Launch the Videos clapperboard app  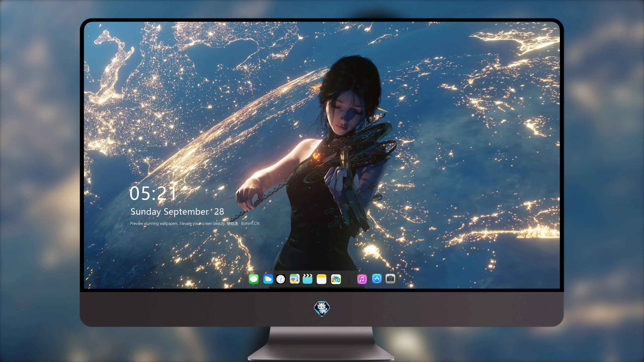pyautogui.click(x=308, y=279)
